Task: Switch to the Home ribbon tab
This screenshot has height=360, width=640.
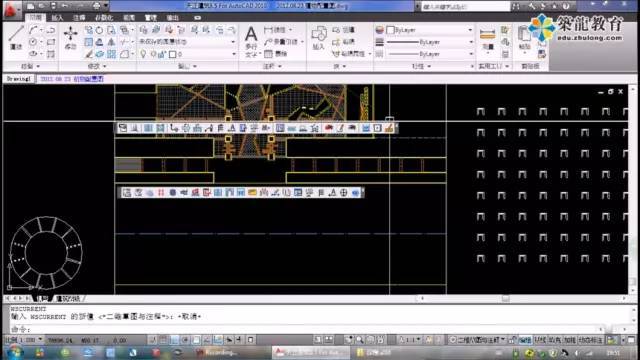Action: pos(36,18)
